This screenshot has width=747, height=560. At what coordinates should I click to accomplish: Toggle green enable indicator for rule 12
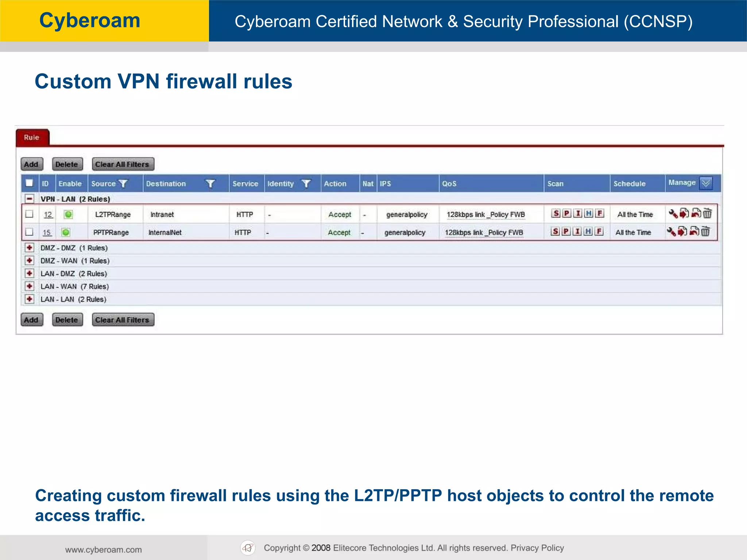(x=68, y=214)
